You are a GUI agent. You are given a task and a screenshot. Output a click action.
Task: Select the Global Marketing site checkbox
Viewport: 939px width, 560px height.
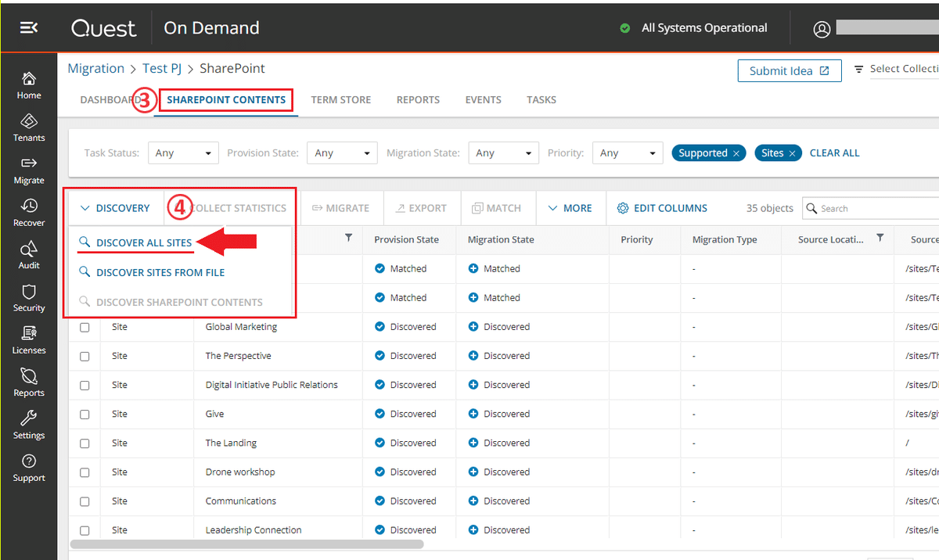[x=85, y=326]
